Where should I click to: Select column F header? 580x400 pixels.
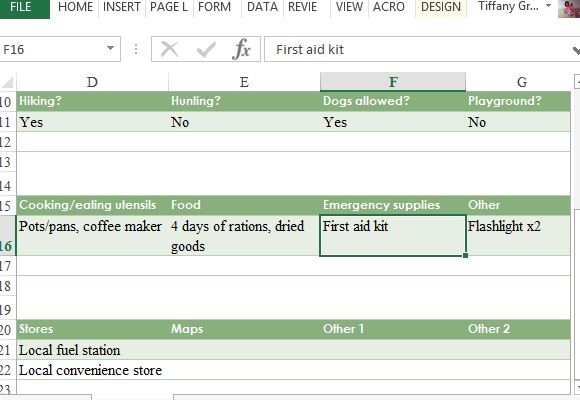(393, 82)
